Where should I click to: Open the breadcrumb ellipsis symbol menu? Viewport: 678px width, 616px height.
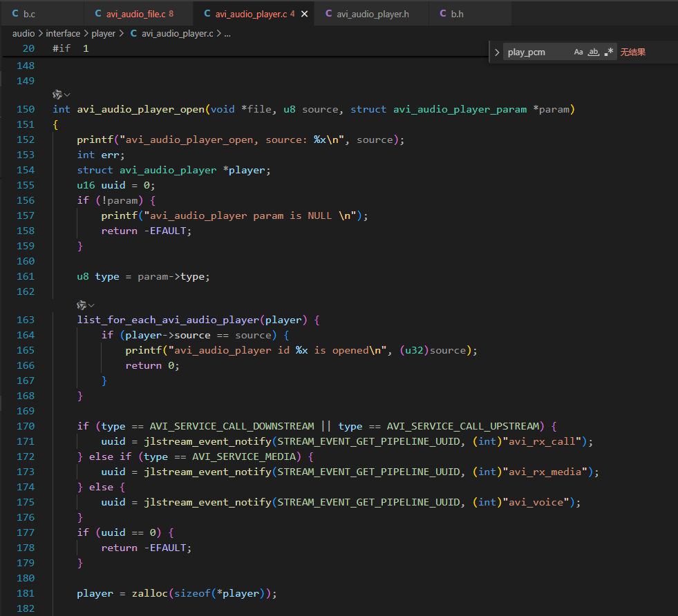pyautogui.click(x=227, y=34)
